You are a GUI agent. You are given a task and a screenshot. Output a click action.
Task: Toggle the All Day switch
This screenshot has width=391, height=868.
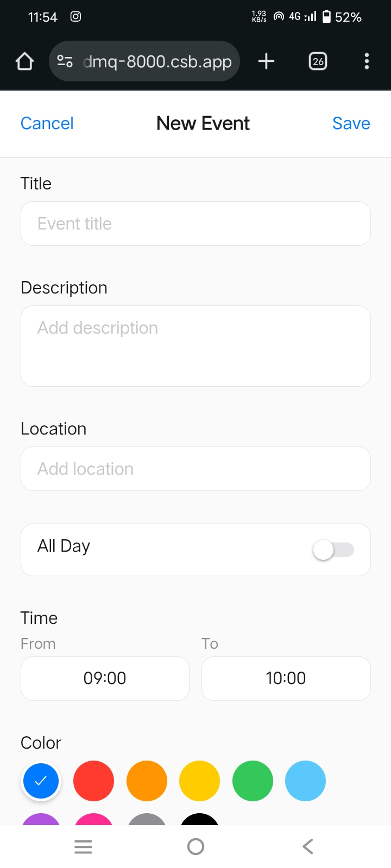coord(333,550)
